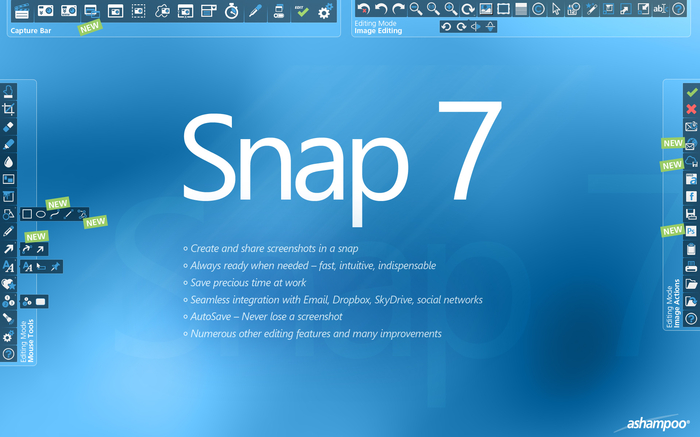Click the redo arrow in Image Editing bar
Screen dimensions: 700x437
399,9
